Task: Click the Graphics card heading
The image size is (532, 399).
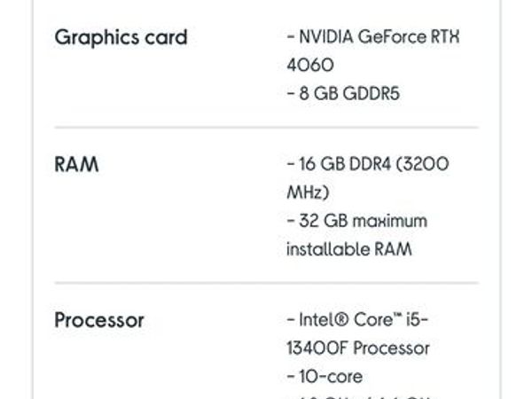Action: pos(121,37)
